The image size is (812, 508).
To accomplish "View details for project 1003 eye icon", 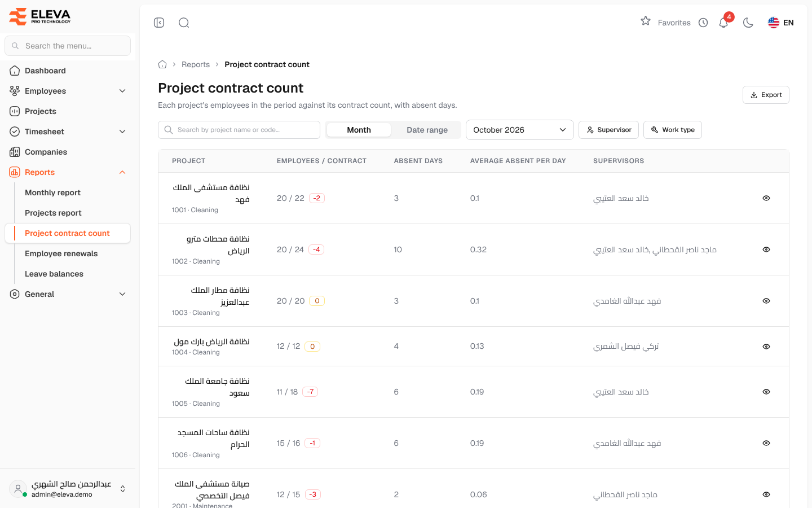I will pos(766,301).
